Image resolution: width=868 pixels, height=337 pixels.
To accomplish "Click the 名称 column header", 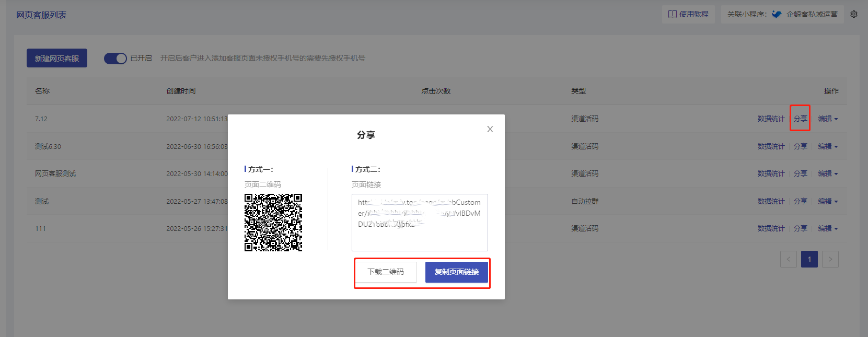I will pos(42,91).
